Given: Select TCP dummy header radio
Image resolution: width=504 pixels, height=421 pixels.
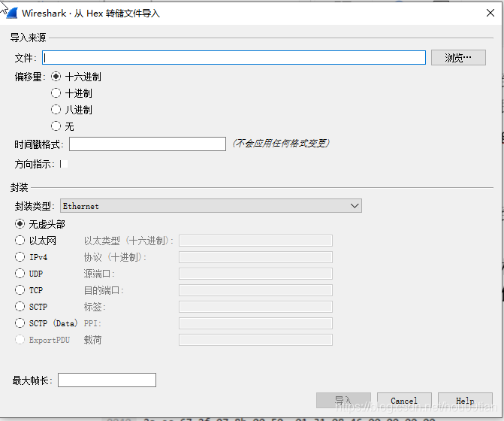Looking at the screenshot, I should (x=20, y=290).
